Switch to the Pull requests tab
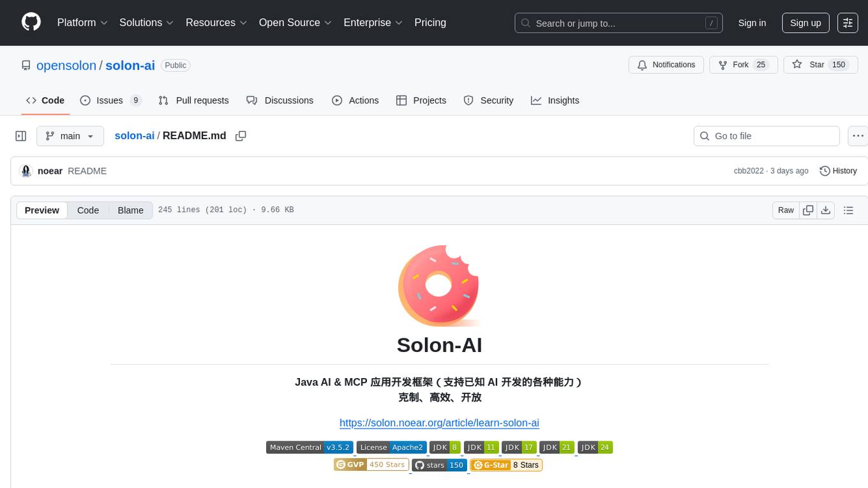The width and height of the screenshot is (868, 488). [193, 100]
